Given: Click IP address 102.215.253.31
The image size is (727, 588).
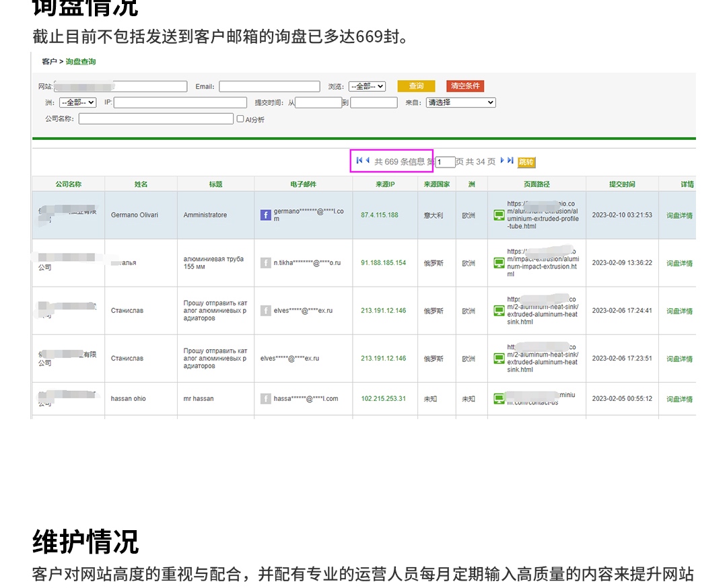Looking at the screenshot, I should 383,398.
